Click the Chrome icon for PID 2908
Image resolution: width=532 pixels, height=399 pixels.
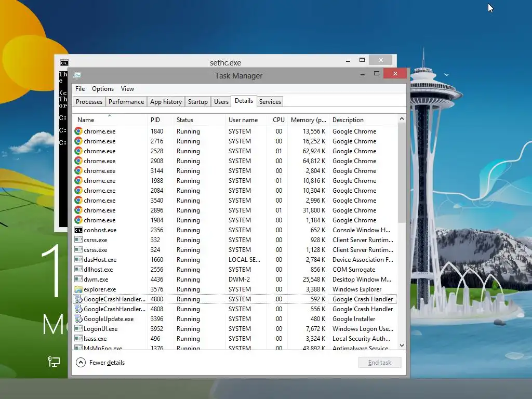[78, 161]
